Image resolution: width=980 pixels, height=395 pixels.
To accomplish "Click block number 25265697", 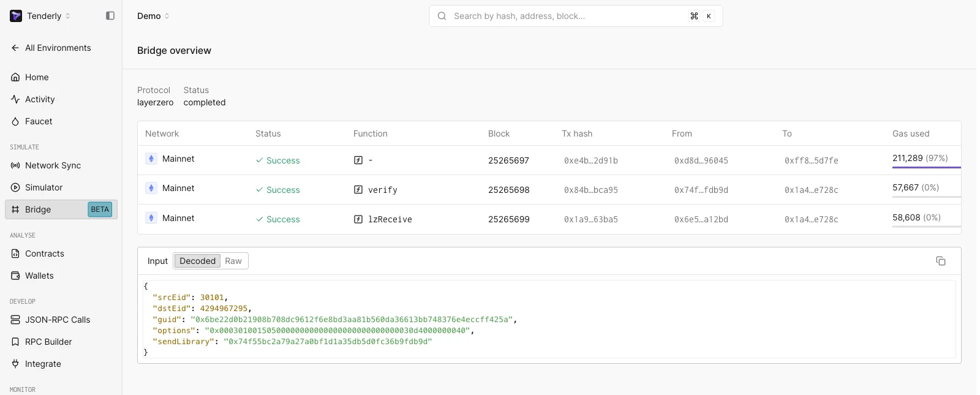I will [x=508, y=160].
